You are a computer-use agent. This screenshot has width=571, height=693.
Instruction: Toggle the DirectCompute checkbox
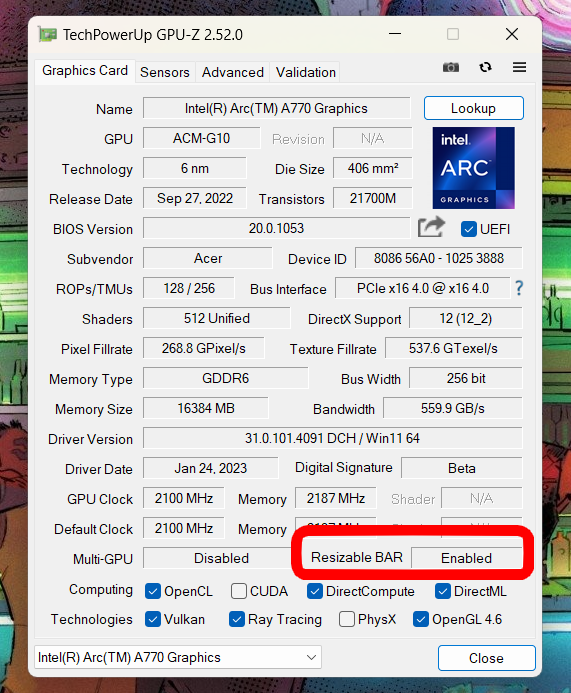pyautogui.click(x=315, y=591)
